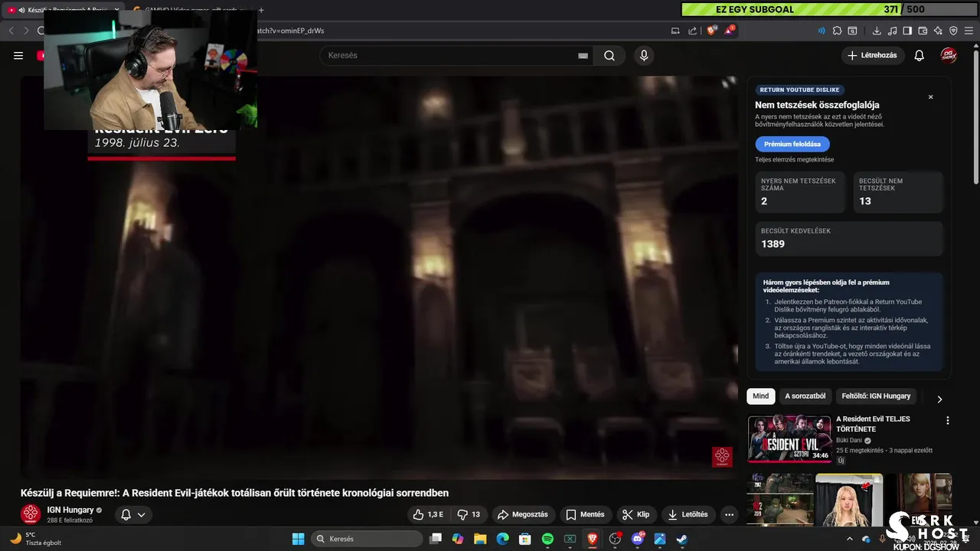Click the Letöltés download button

[x=688, y=514]
